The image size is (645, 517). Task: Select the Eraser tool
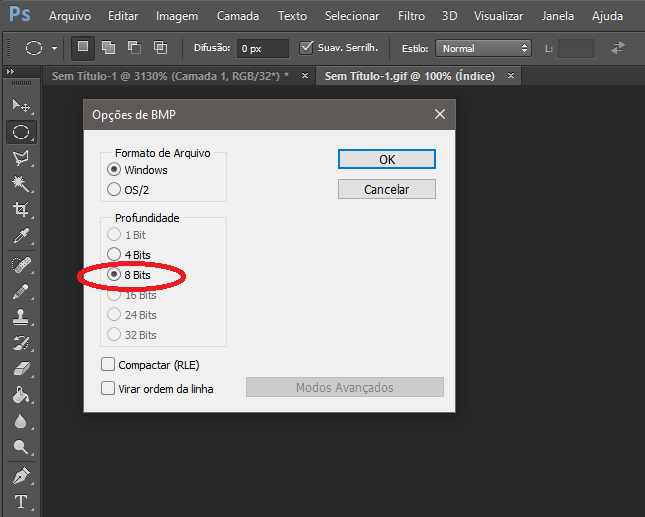20,369
